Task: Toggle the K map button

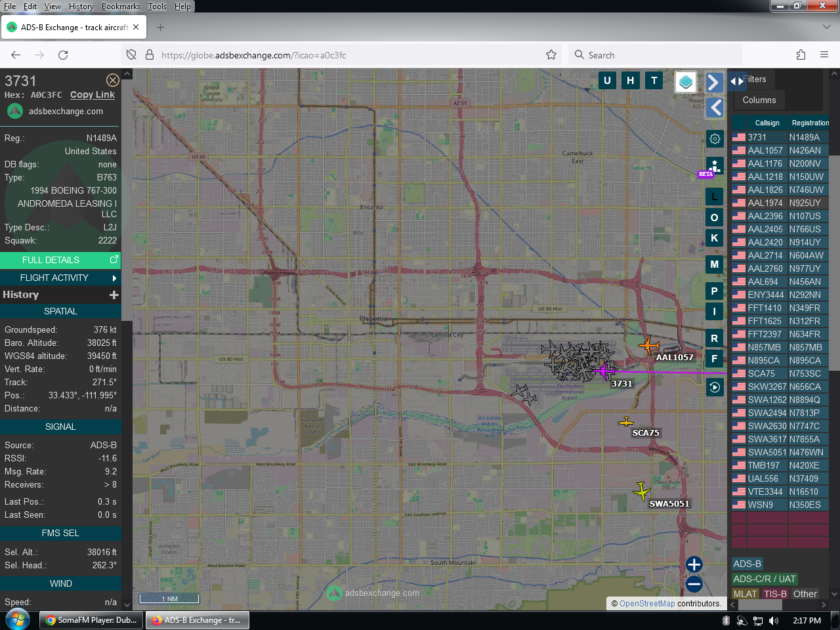Action: click(715, 238)
